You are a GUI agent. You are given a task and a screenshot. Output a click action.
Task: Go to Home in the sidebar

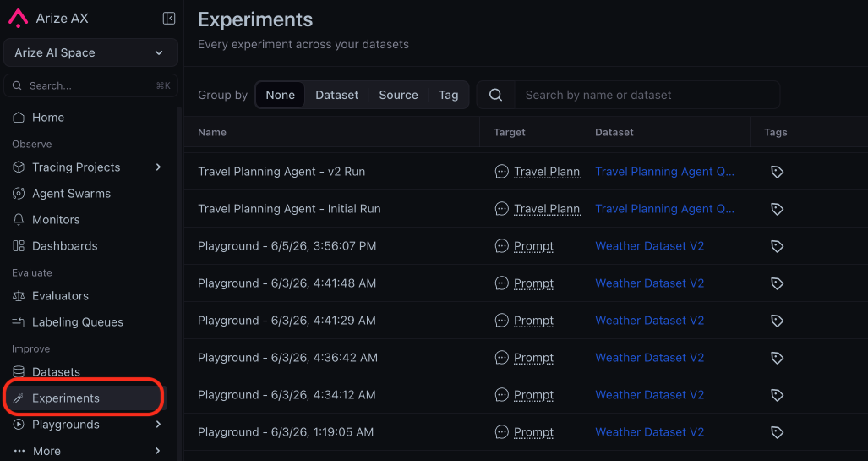[x=48, y=118]
